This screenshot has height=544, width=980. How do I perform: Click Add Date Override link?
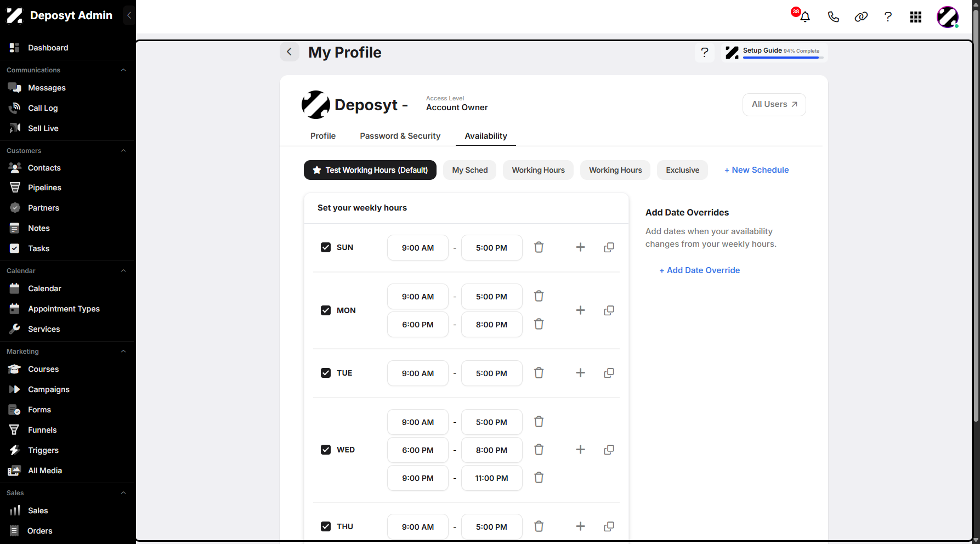[x=700, y=270]
